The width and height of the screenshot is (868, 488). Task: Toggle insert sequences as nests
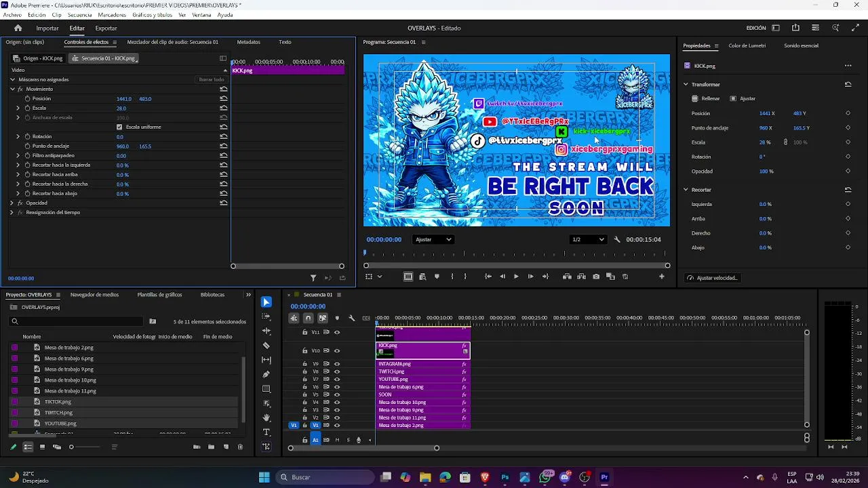click(x=294, y=318)
